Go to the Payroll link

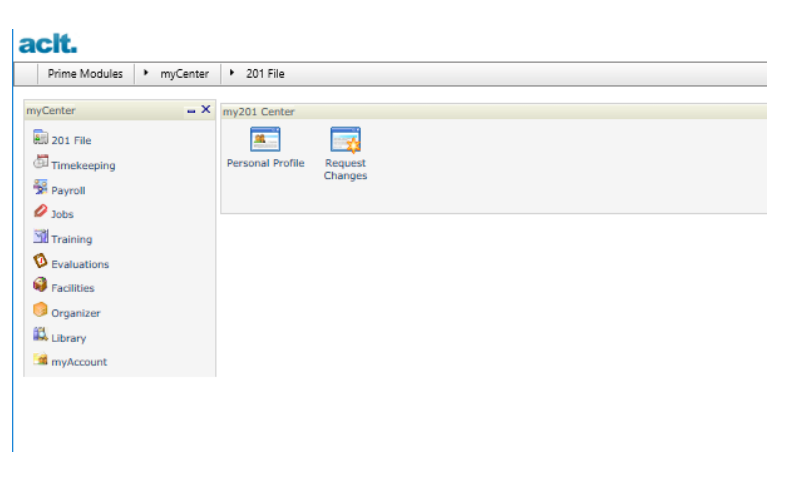pos(68,190)
